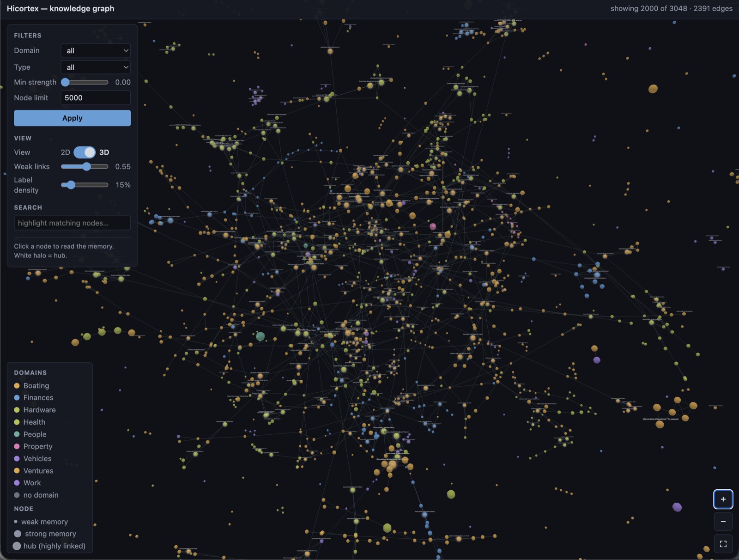Click the Hicortex knowledge graph title

(61, 8)
